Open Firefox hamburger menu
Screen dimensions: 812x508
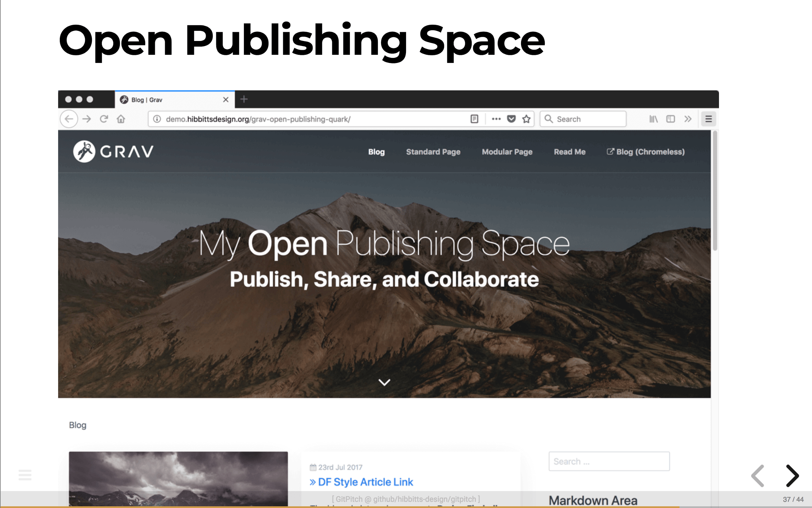(x=708, y=119)
